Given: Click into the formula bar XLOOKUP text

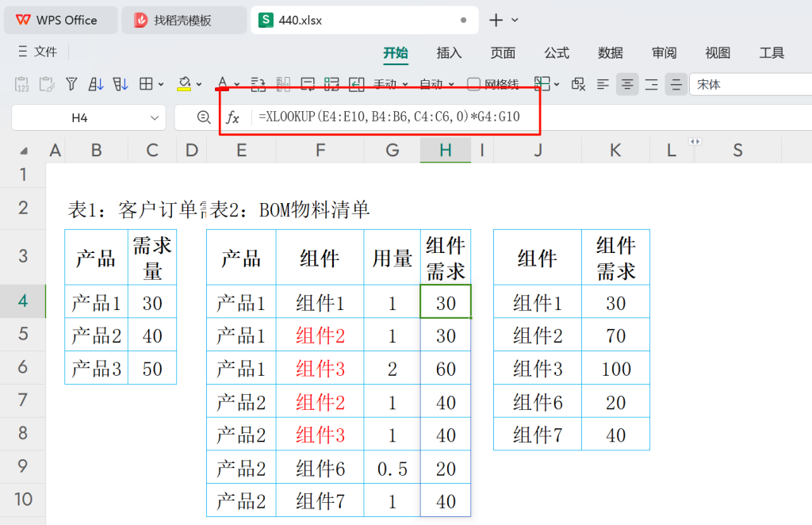Looking at the screenshot, I should click(x=389, y=117).
